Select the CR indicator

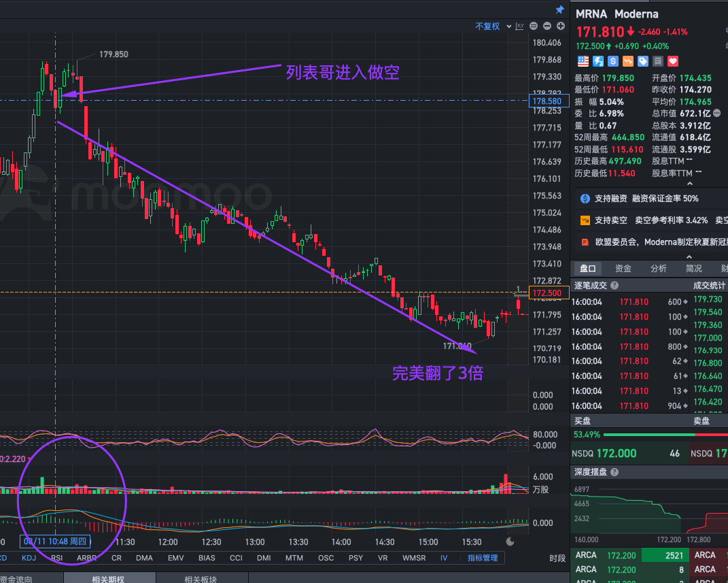click(116, 557)
